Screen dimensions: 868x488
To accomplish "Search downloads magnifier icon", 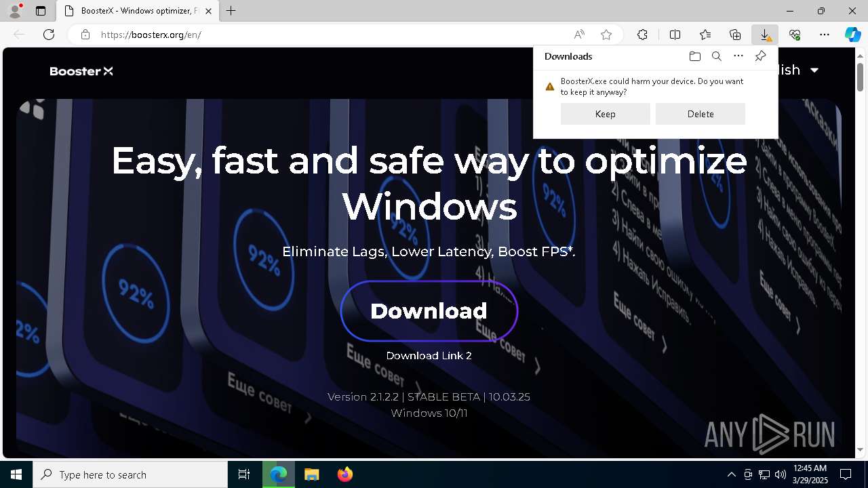I will (x=717, y=56).
